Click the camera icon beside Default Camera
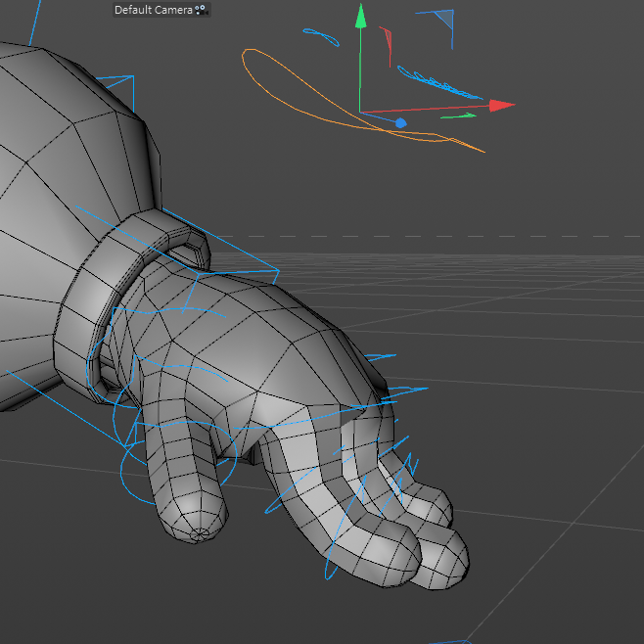 [x=201, y=10]
